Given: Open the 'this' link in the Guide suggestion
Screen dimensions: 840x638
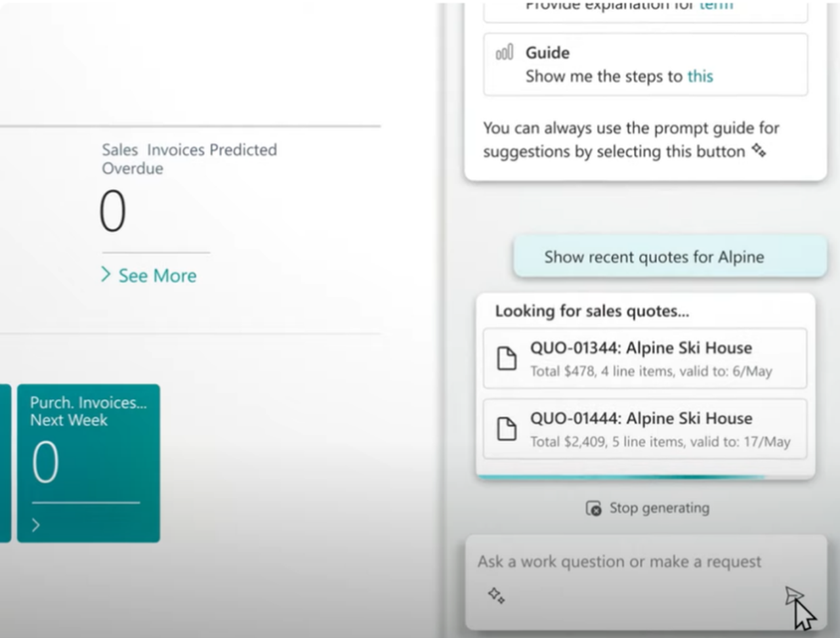Looking at the screenshot, I should [x=700, y=76].
